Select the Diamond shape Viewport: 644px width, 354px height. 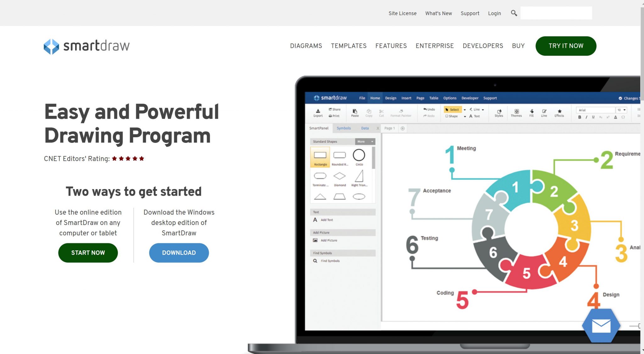340,178
